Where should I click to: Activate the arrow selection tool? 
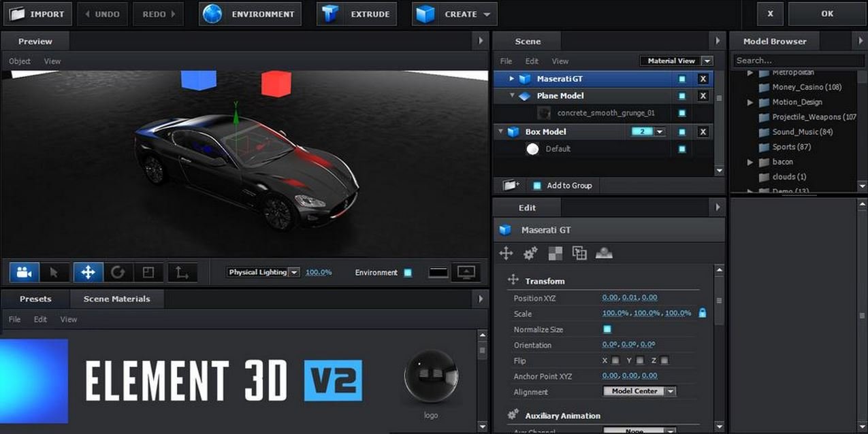[x=54, y=273]
